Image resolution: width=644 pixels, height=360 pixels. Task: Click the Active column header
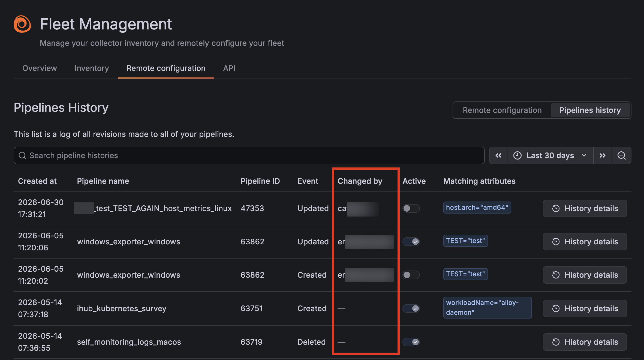(414, 181)
